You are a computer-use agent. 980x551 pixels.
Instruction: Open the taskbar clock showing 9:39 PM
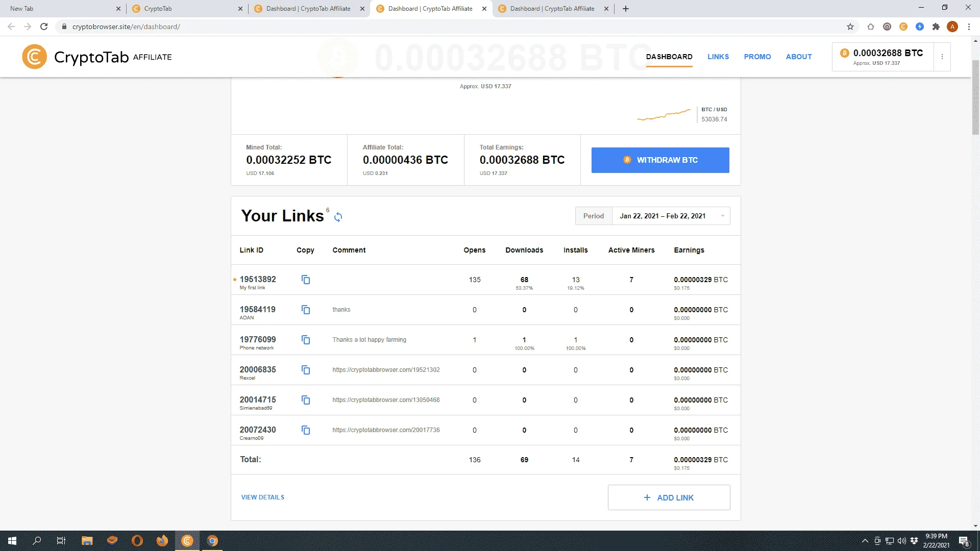click(x=936, y=541)
